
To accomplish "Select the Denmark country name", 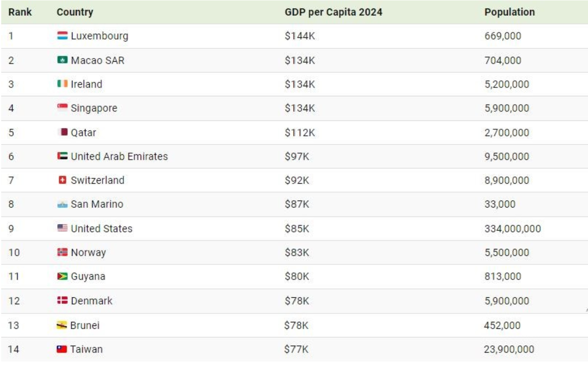I will tap(91, 301).
